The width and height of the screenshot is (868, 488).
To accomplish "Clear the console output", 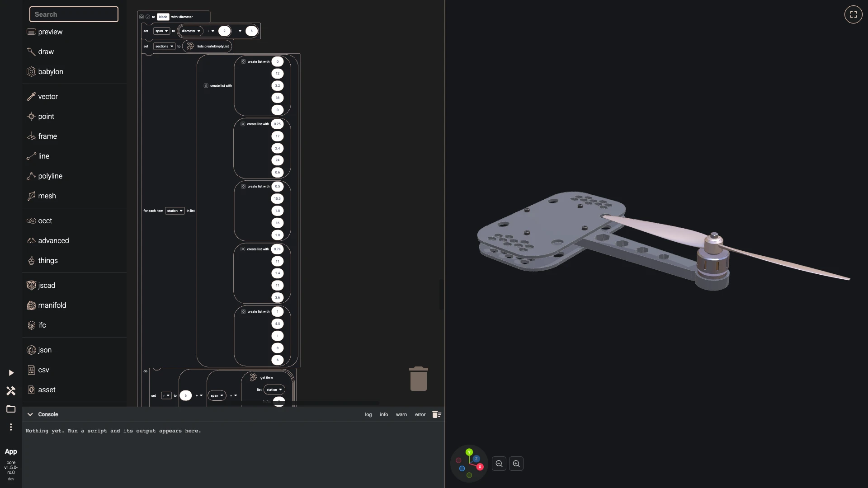I will (x=437, y=414).
